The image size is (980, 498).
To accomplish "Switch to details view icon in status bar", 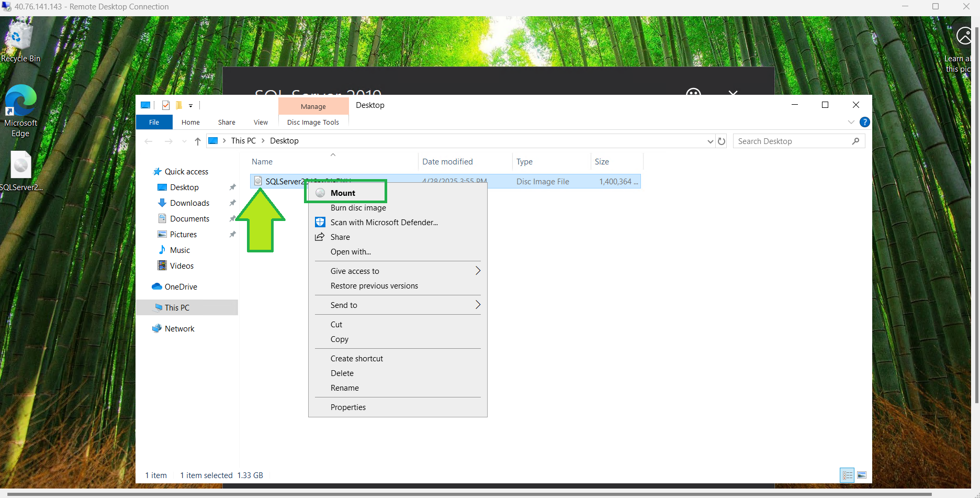I will [847, 475].
